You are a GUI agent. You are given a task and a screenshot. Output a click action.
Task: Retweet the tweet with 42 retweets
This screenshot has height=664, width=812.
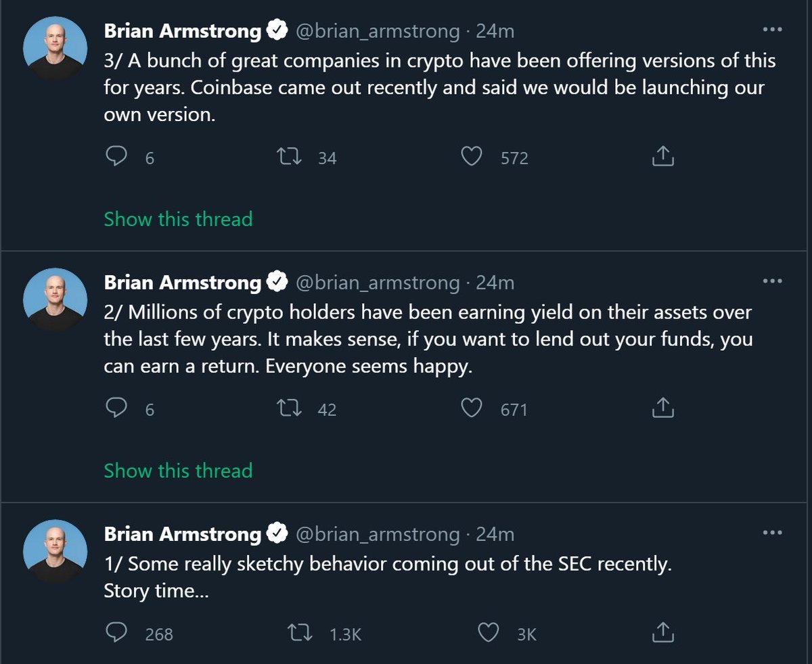pyautogui.click(x=290, y=408)
